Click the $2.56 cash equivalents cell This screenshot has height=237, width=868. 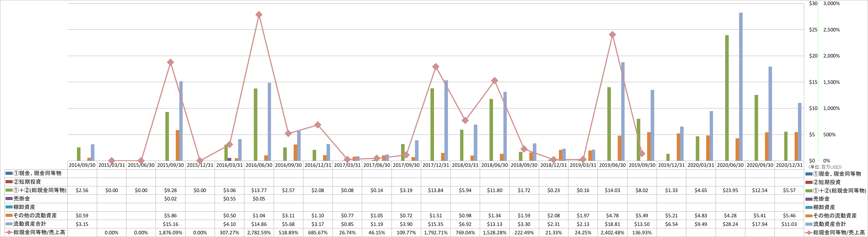[82, 191]
